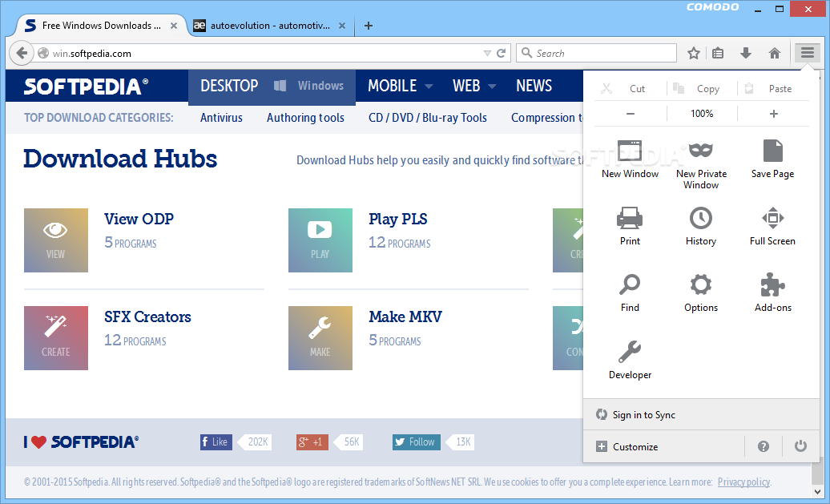This screenshot has width=830, height=504.
Task: Open a New Window
Action: pyautogui.click(x=630, y=159)
